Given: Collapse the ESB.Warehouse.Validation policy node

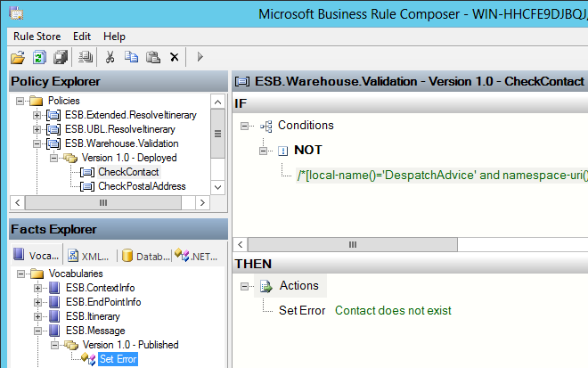Looking at the screenshot, I should coord(37,143).
